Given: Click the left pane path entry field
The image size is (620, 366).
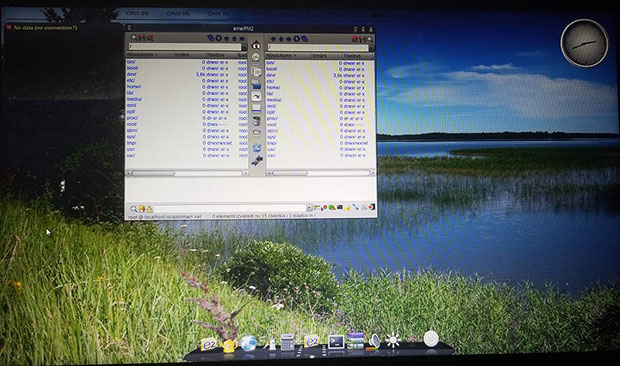Looking at the screenshot, I should click(185, 47).
